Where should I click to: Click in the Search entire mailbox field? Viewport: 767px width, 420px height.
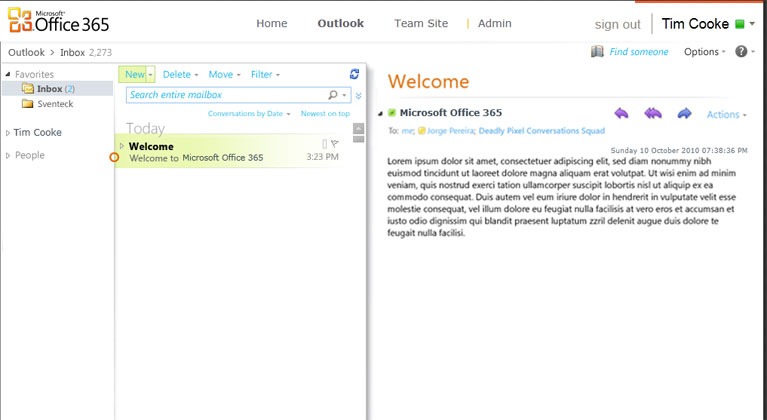pos(226,95)
